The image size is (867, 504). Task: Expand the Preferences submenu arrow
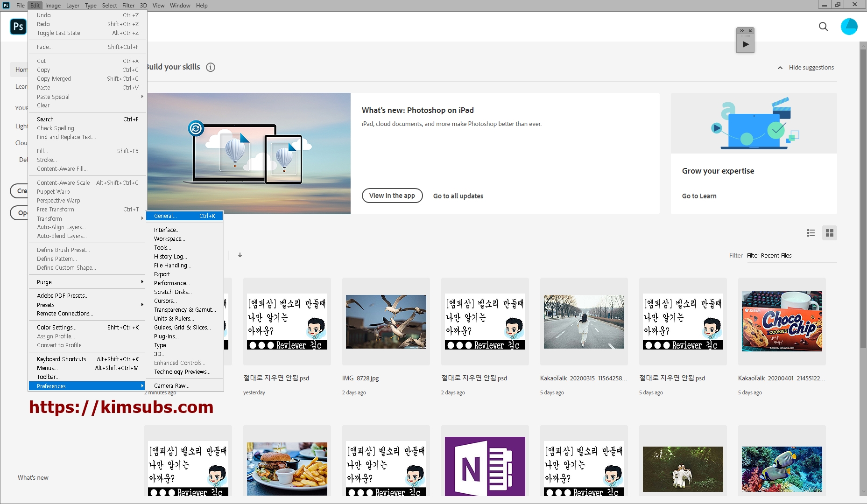(x=142, y=386)
